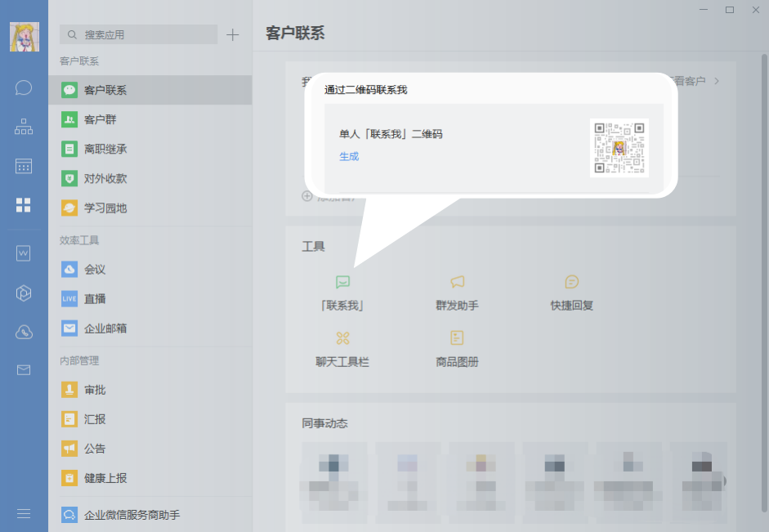769x532 pixels.
Task: Open the Contacts organization chart icon
Action: pos(24,127)
